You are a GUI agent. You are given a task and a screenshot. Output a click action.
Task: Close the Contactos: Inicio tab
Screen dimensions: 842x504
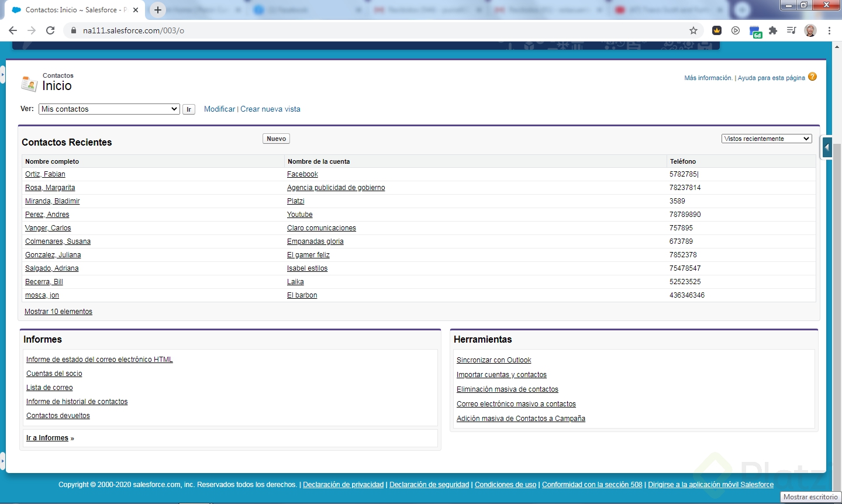[136, 10]
